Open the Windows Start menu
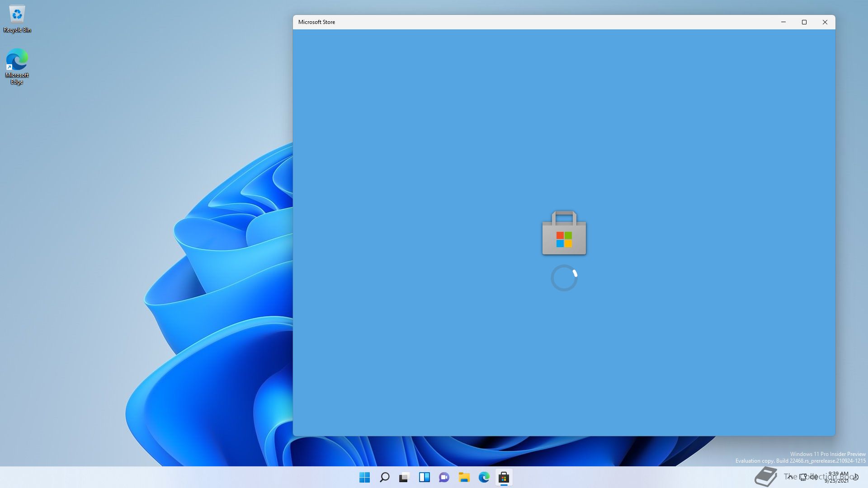This screenshot has width=868, height=488. [x=364, y=477]
